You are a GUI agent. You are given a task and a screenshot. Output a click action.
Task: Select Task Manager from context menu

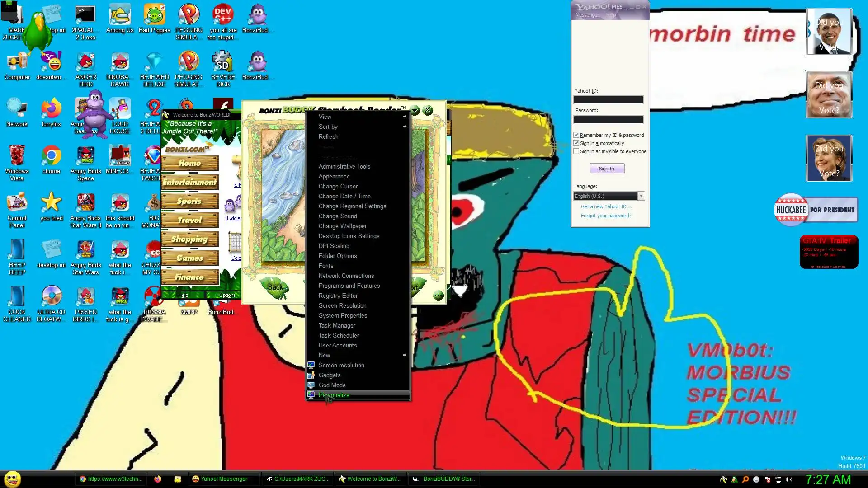point(337,325)
